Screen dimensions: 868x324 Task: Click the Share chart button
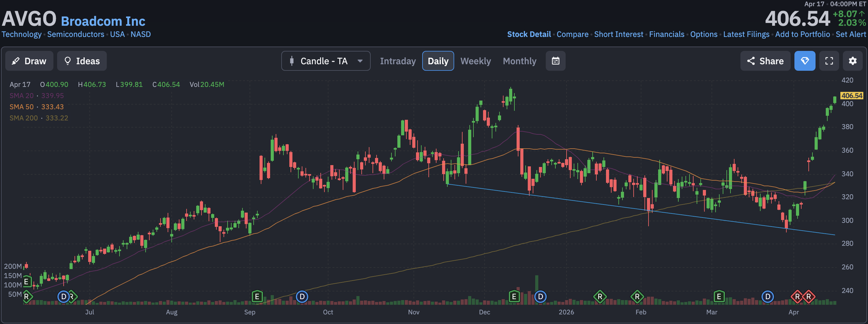point(765,61)
